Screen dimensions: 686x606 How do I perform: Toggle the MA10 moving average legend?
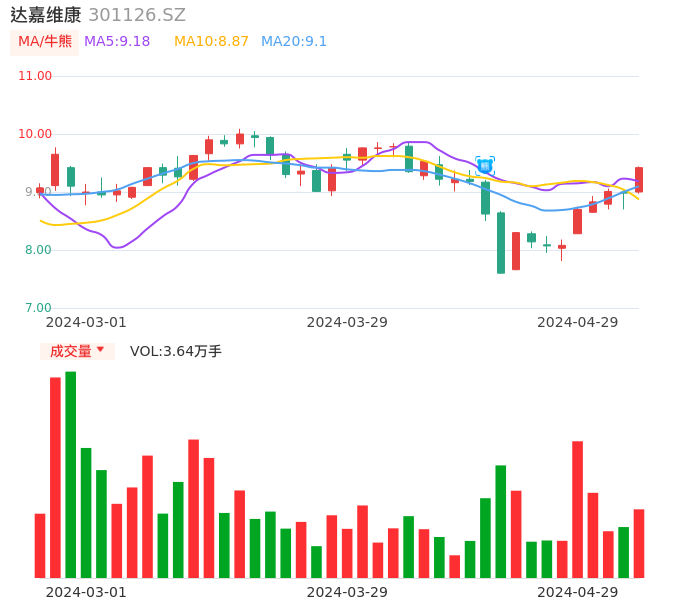click(x=211, y=42)
